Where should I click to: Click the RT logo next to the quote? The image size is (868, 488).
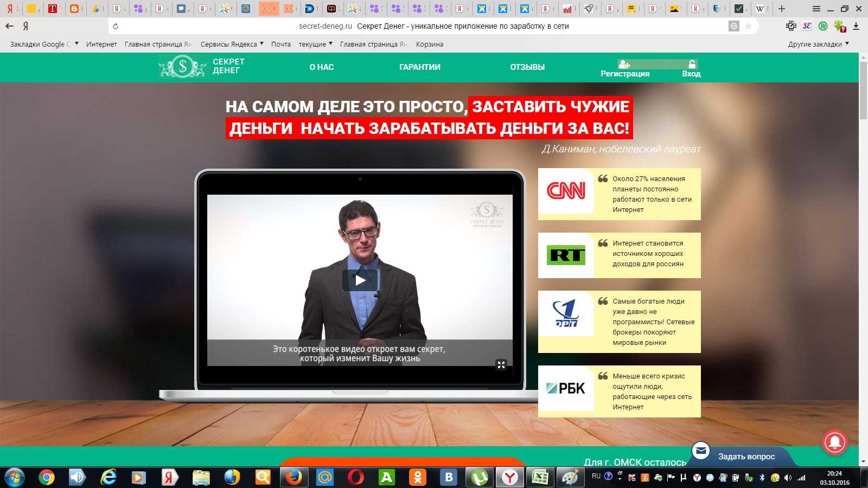tap(566, 255)
